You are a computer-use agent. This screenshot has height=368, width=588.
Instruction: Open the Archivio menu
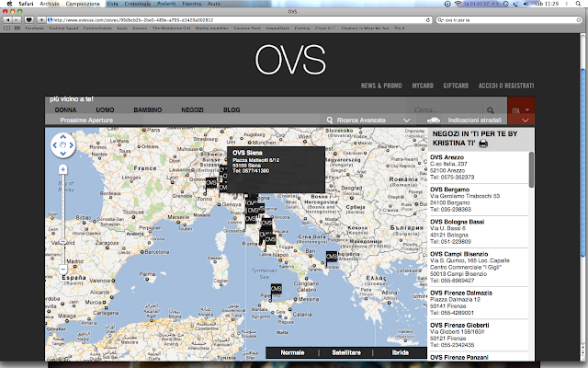coord(49,4)
